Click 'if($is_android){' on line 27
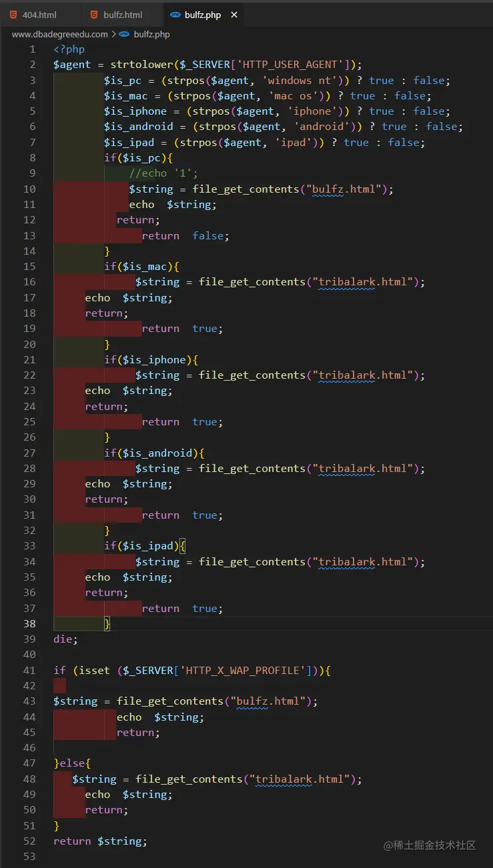Image resolution: width=493 pixels, height=868 pixels. point(155,453)
